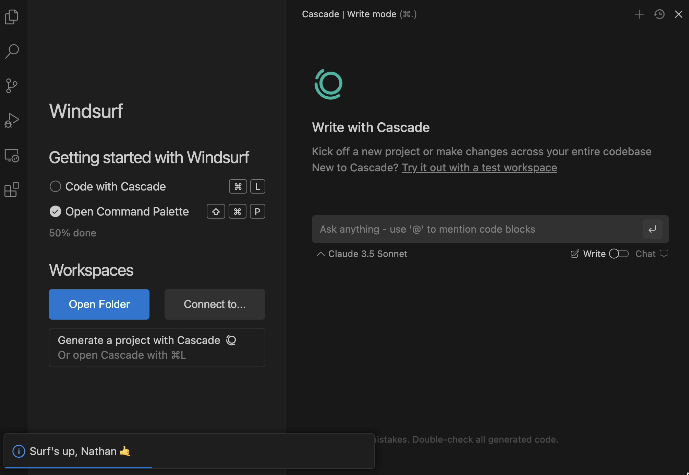Open the Explorer files icon
The width and height of the screenshot is (689, 475).
(12, 17)
